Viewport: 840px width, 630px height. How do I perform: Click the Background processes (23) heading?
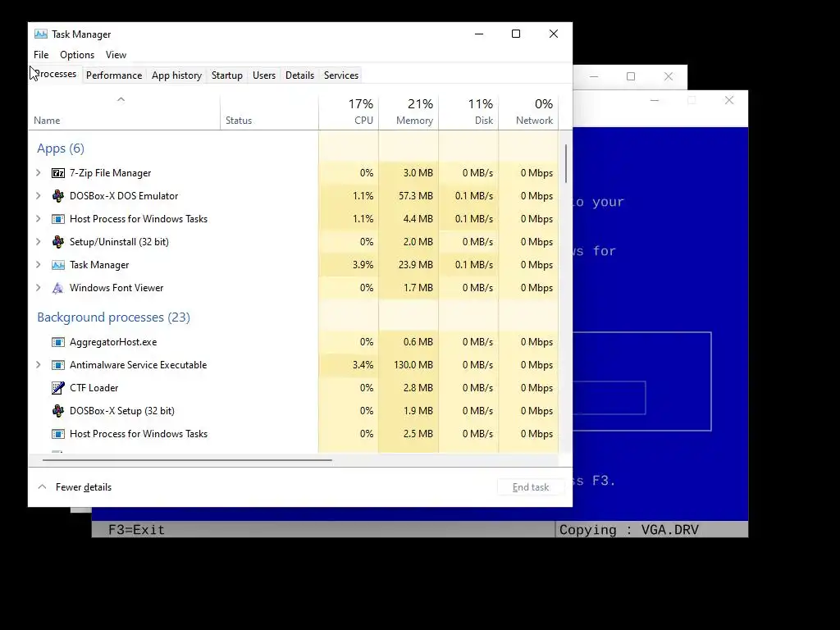coord(113,317)
